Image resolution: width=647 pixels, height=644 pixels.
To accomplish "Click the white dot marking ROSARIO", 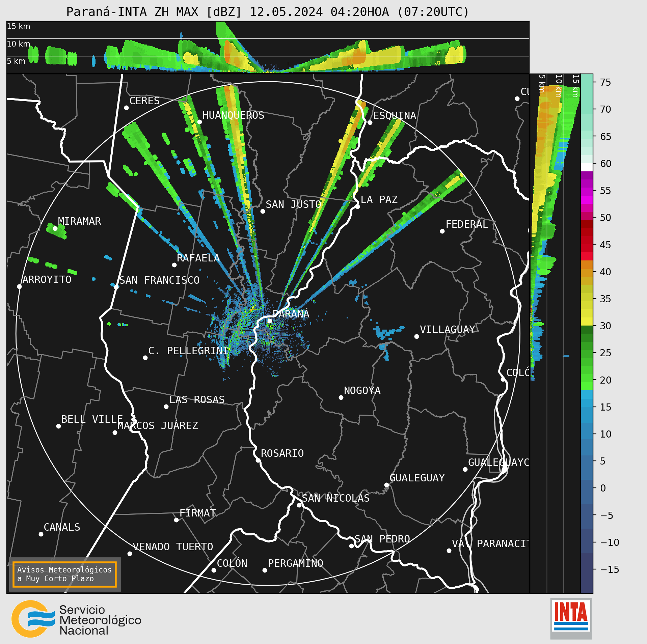I will click(258, 460).
